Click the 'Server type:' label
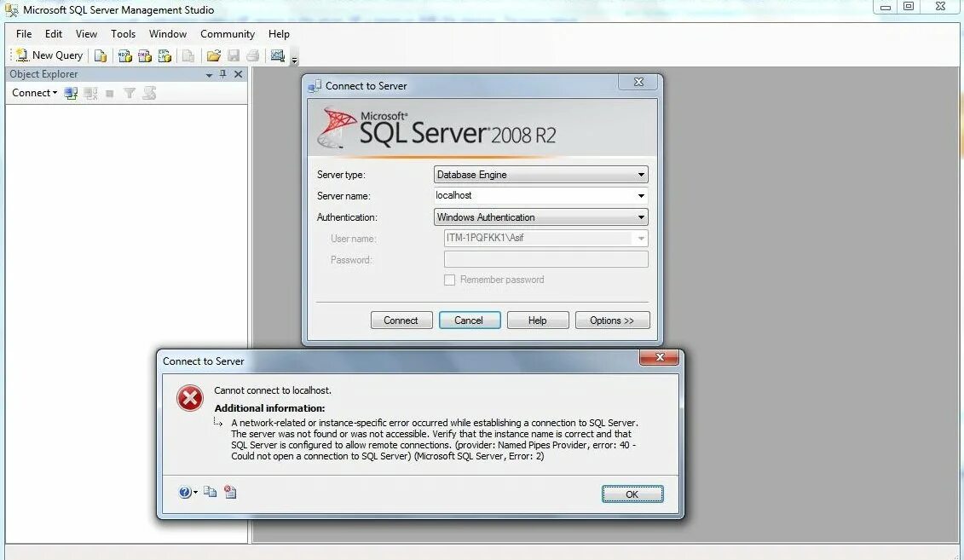 (341, 175)
